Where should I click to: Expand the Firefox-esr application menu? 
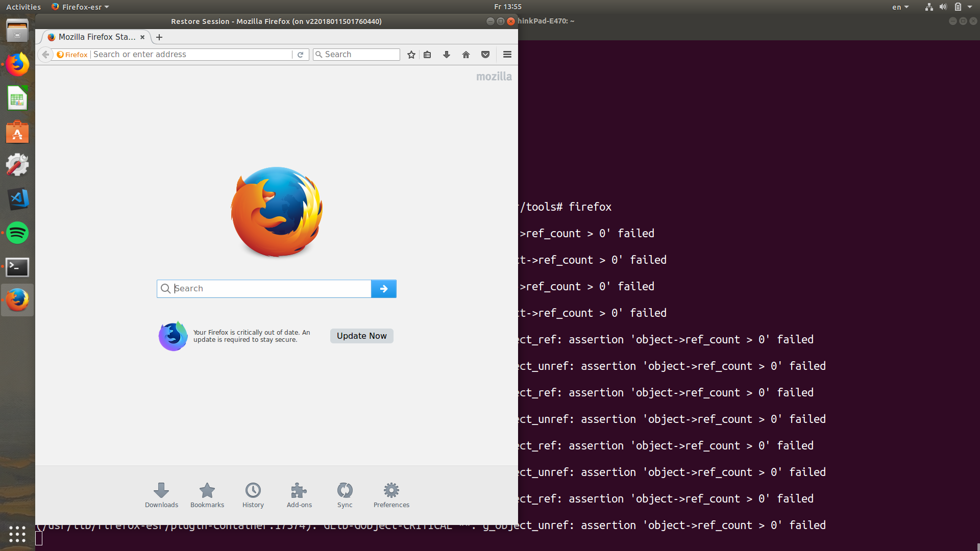82,7
